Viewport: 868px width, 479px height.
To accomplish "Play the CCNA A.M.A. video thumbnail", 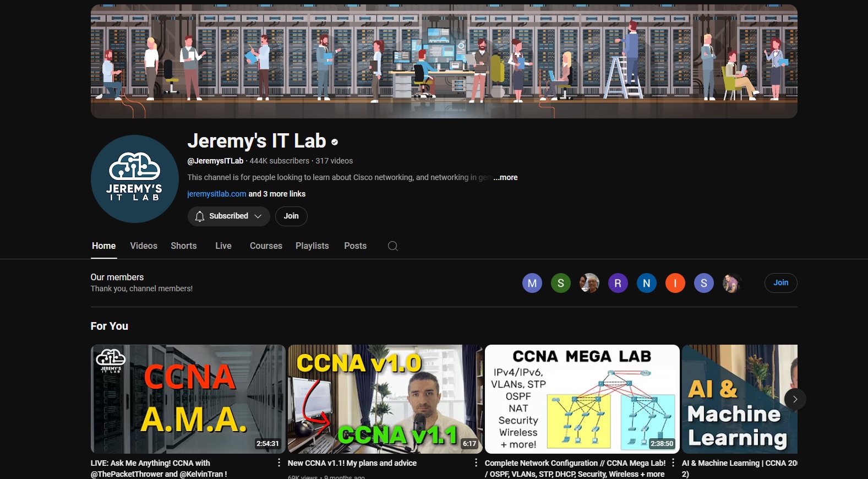I will pos(188,399).
